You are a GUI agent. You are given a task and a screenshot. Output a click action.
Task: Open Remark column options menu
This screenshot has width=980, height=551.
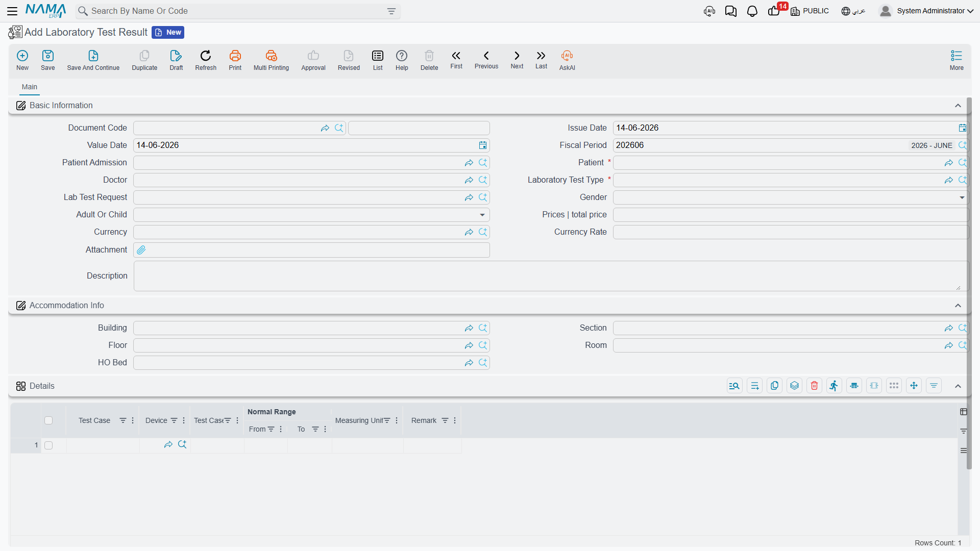coord(455,420)
